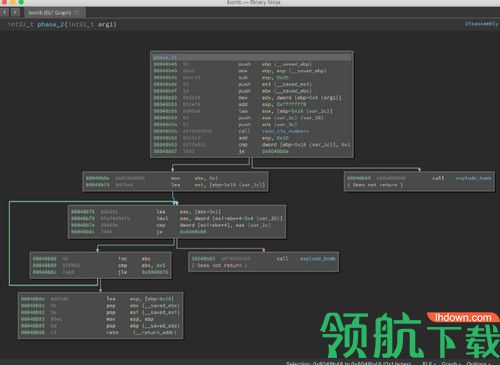500x365 pixels.
Task: Open the ELF dropdown in status bar
Action: point(429,363)
